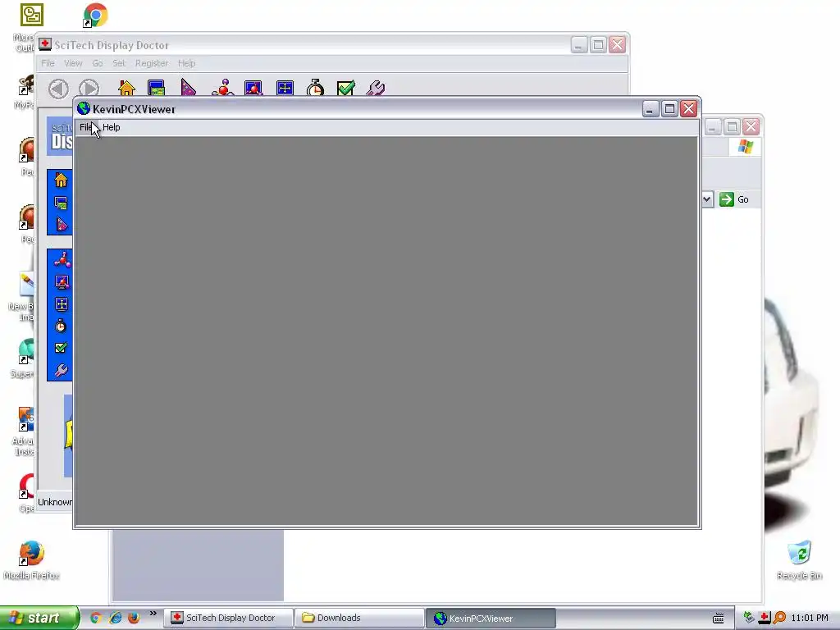Switch to SciTech Display Doctor taskbar button
840x630 pixels.
[229, 618]
